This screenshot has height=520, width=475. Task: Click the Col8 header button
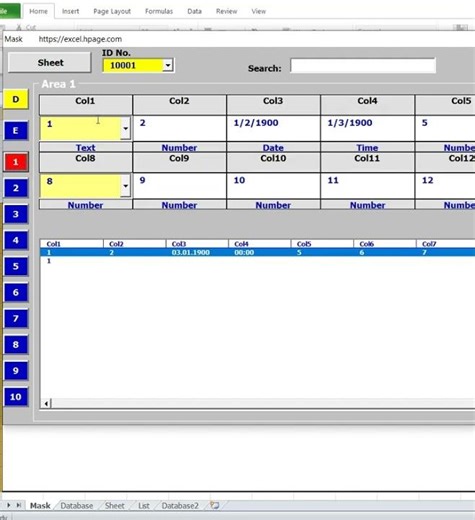pos(86,162)
